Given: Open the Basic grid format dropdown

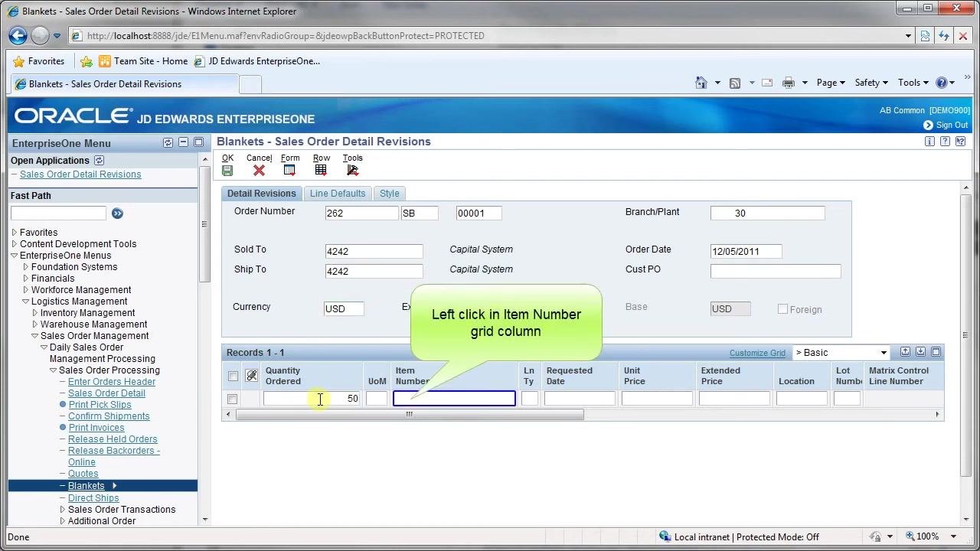Looking at the screenshot, I should 883,353.
